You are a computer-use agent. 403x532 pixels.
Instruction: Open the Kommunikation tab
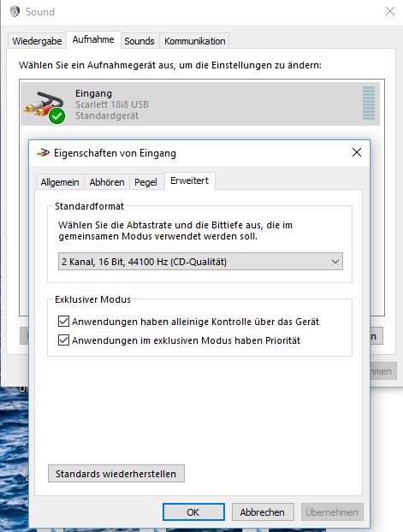[195, 41]
